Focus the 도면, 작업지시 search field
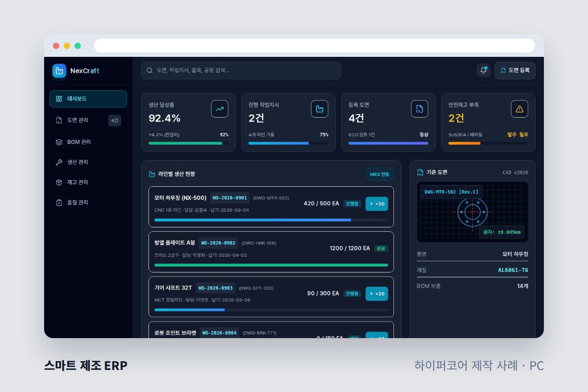This screenshot has width=588, height=392. 241,71
